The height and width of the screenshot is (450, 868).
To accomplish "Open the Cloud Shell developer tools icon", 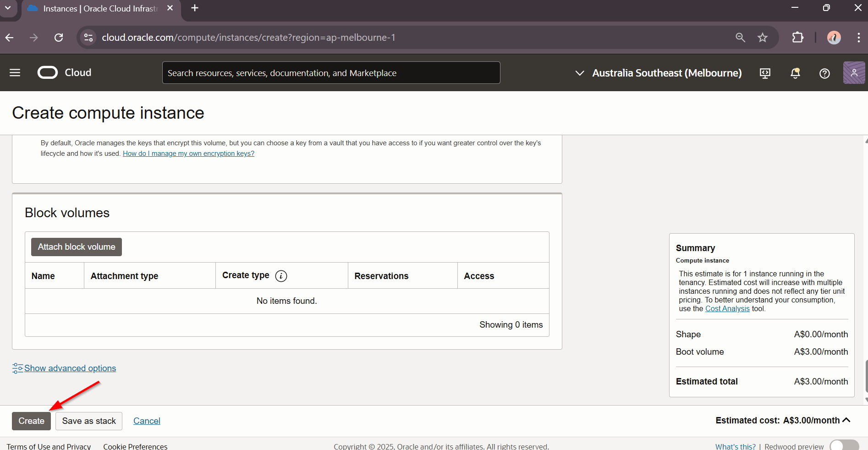I will [x=765, y=73].
